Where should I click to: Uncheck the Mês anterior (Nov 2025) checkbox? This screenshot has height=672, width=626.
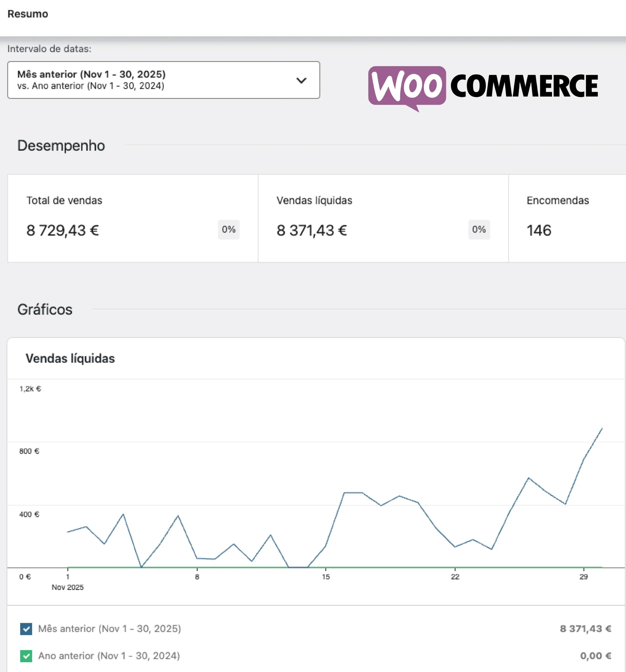point(26,629)
